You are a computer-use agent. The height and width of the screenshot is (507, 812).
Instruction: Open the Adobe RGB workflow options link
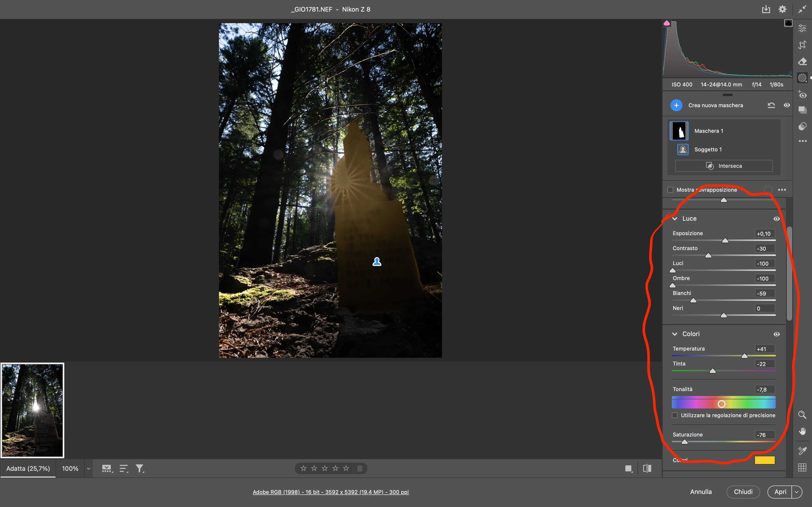[331, 492]
